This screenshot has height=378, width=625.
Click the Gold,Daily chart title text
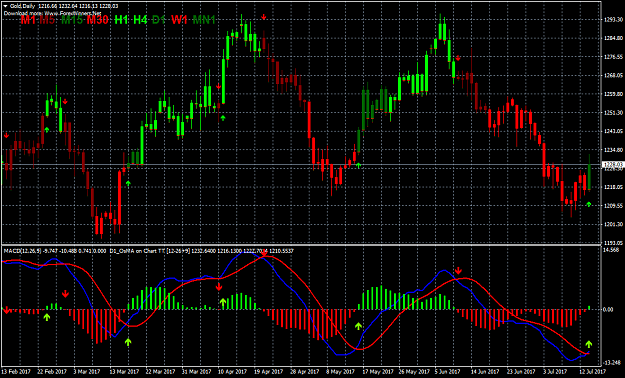[x=22, y=6]
